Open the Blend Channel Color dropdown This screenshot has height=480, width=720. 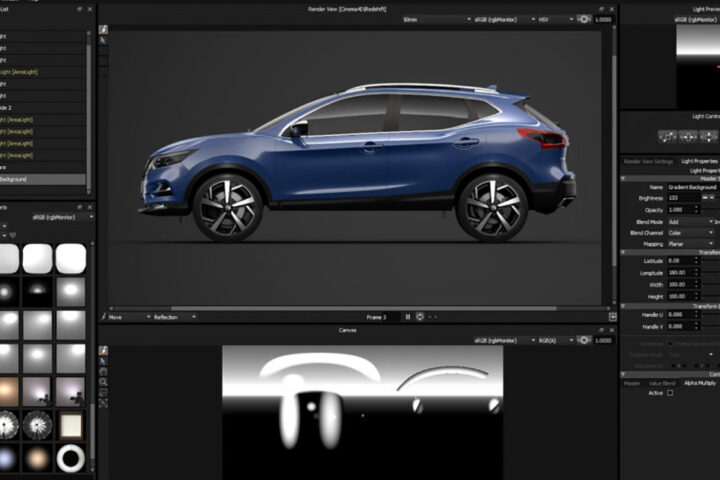click(690, 233)
